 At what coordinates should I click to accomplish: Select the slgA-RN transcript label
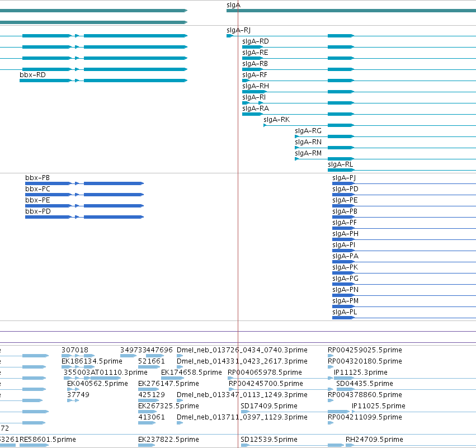point(308,143)
